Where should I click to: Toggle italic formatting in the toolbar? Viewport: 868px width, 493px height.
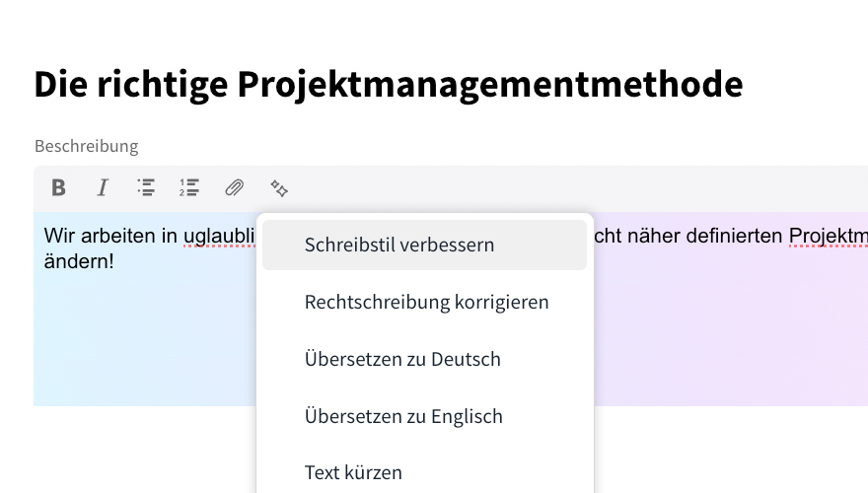(x=103, y=187)
